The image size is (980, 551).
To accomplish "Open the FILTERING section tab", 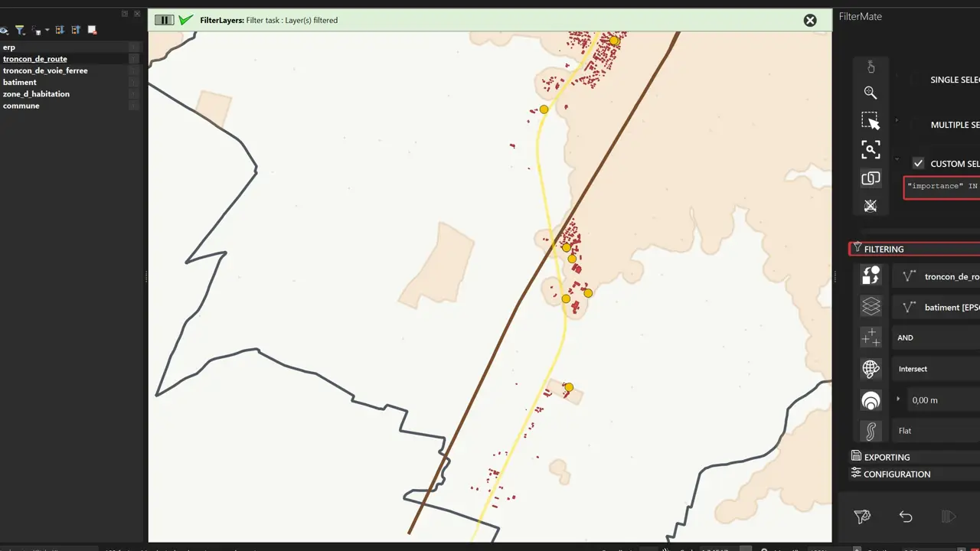I will [914, 249].
